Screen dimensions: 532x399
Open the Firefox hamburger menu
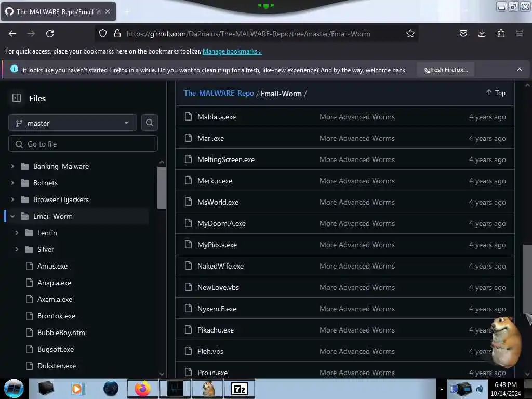(x=520, y=34)
